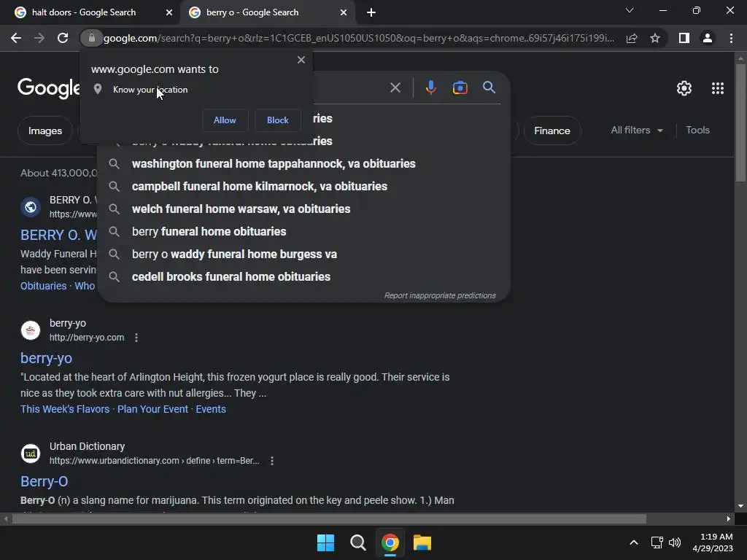Open more options for Urban Dictionary result
747x560 pixels.
coord(272,461)
